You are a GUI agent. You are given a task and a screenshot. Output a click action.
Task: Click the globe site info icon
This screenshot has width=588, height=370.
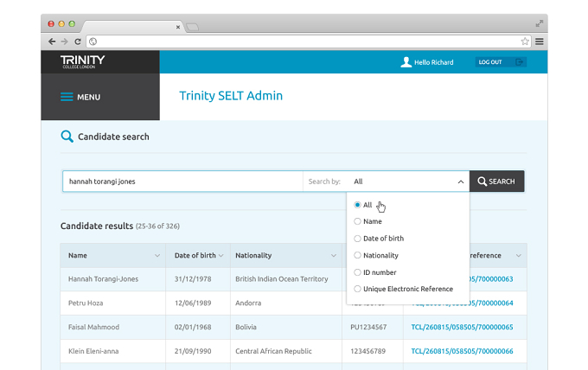(93, 41)
